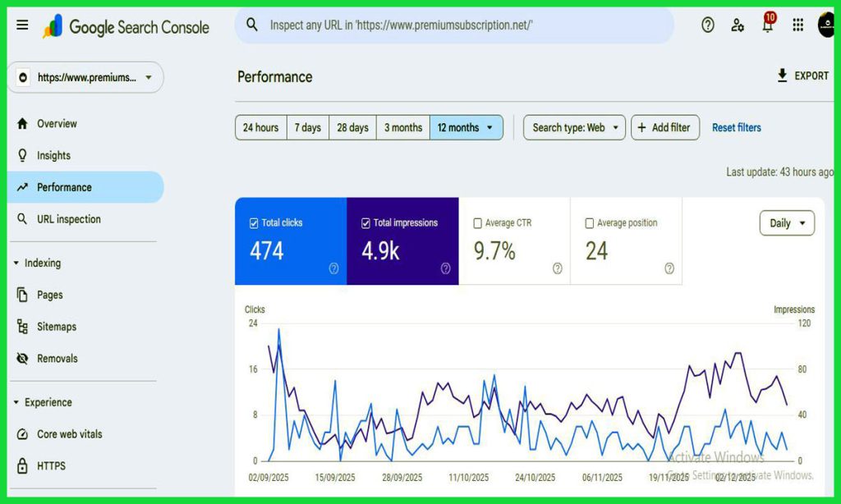Click the help icon on Average CTR card
This screenshot has height=504, width=841.
pos(557,268)
